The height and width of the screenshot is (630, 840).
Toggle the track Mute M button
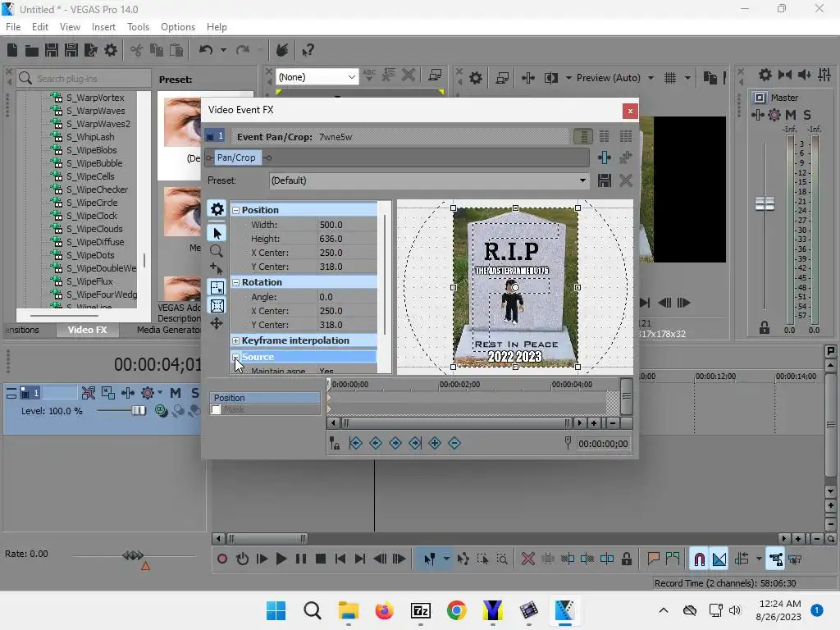pyautogui.click(x=176, y=393)
